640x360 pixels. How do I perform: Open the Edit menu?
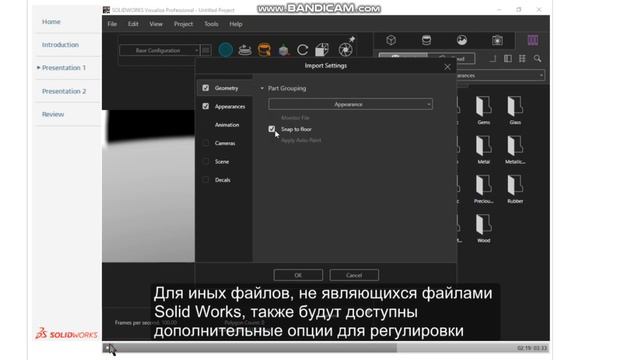133,24
